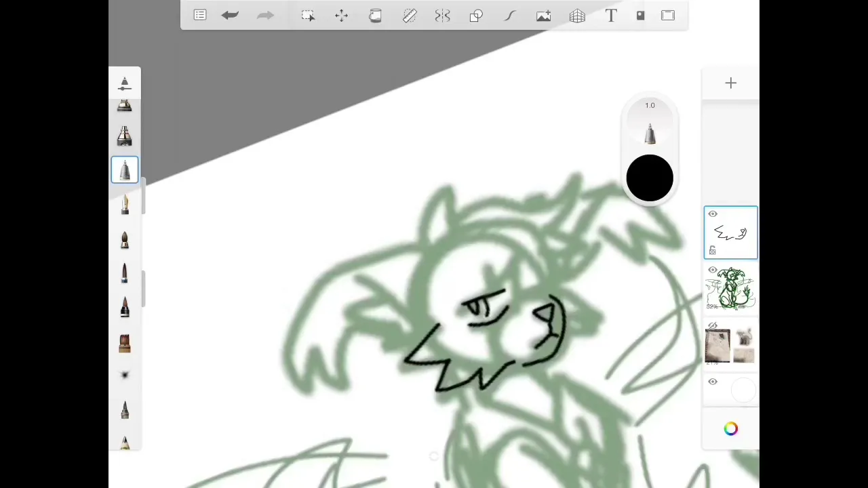Pick the highlighted pencil brush
This screenshot has height=488, width=868.
pyautogui.click(x=125, y=169)
